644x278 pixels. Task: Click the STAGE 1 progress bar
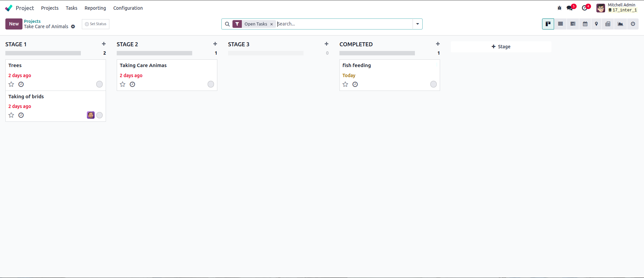point(43,53)
